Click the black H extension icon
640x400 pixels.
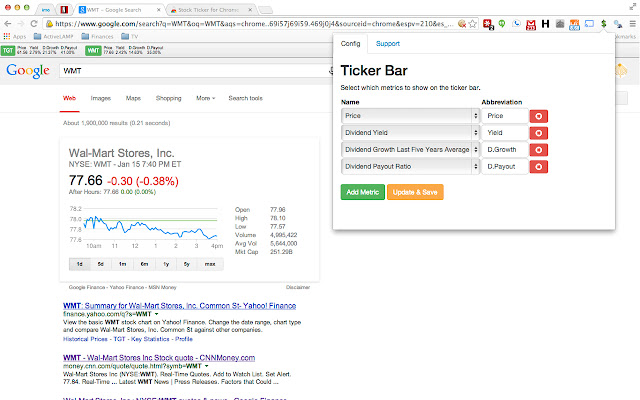[545, 24]
